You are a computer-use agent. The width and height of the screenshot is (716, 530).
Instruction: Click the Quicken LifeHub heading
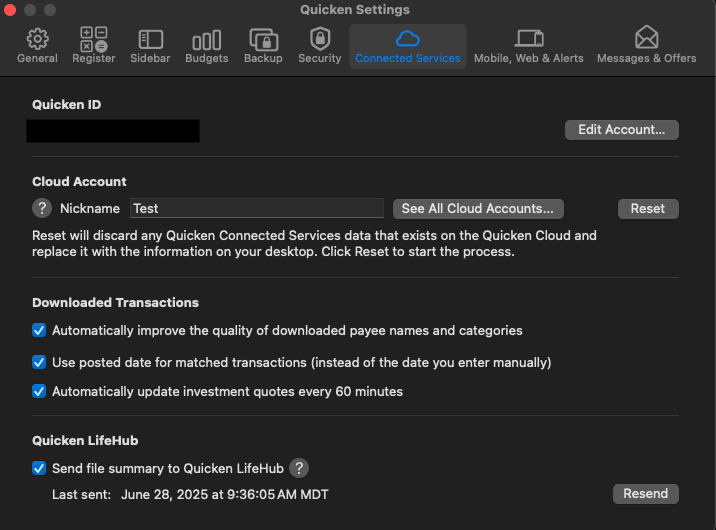(x=85, y=441)
